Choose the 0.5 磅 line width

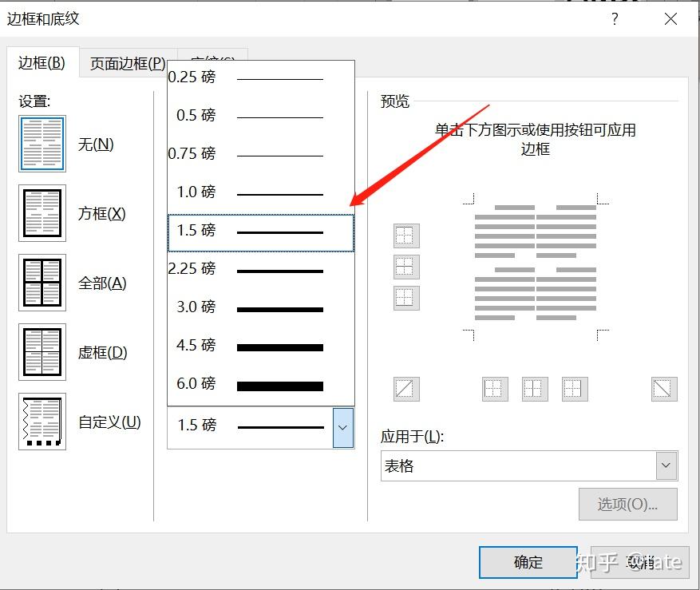[x=261, y=116]
